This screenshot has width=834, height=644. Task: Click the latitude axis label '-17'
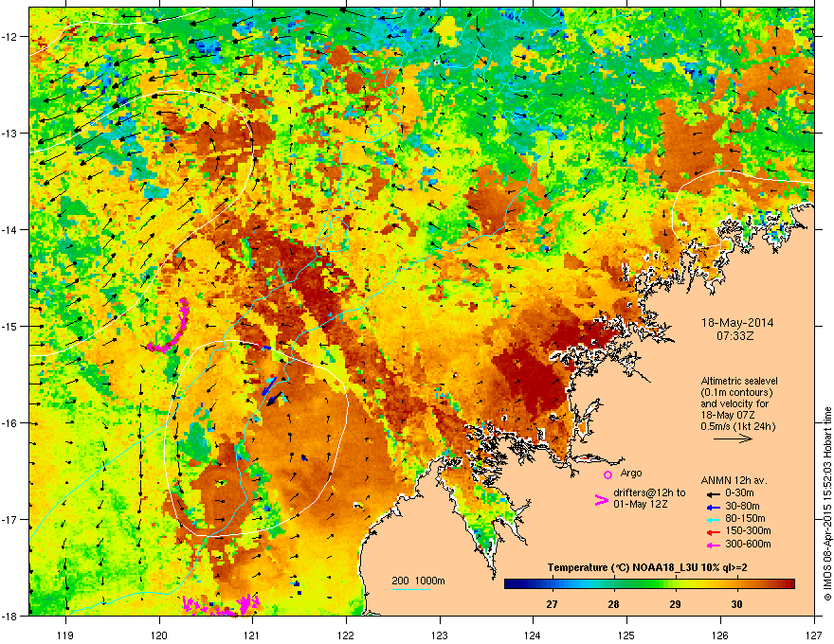pos(10,519)
